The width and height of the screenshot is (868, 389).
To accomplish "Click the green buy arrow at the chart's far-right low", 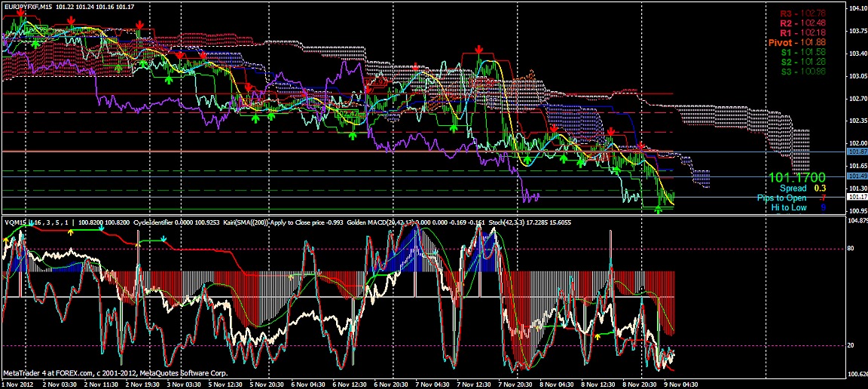I will tap(659, 210).
